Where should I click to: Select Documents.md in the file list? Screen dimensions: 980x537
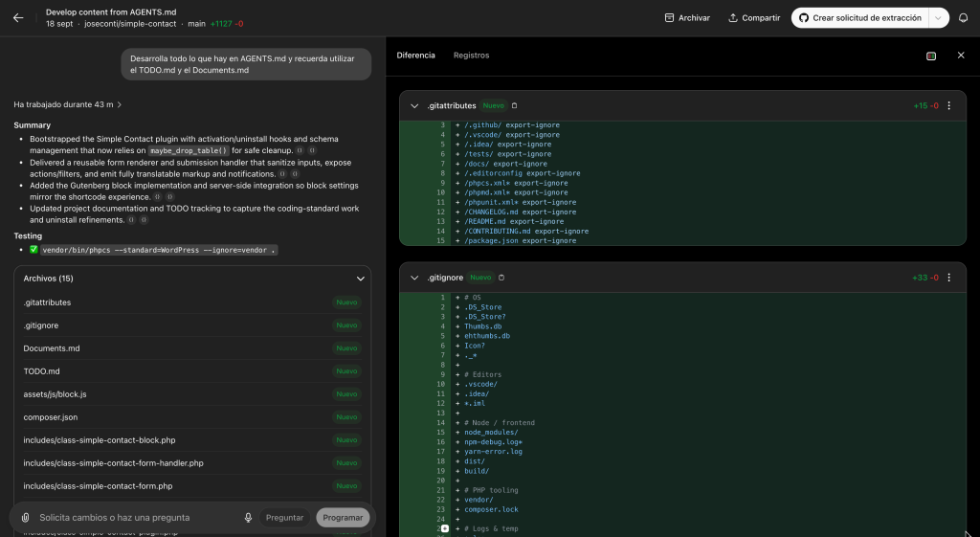(192, 348)
